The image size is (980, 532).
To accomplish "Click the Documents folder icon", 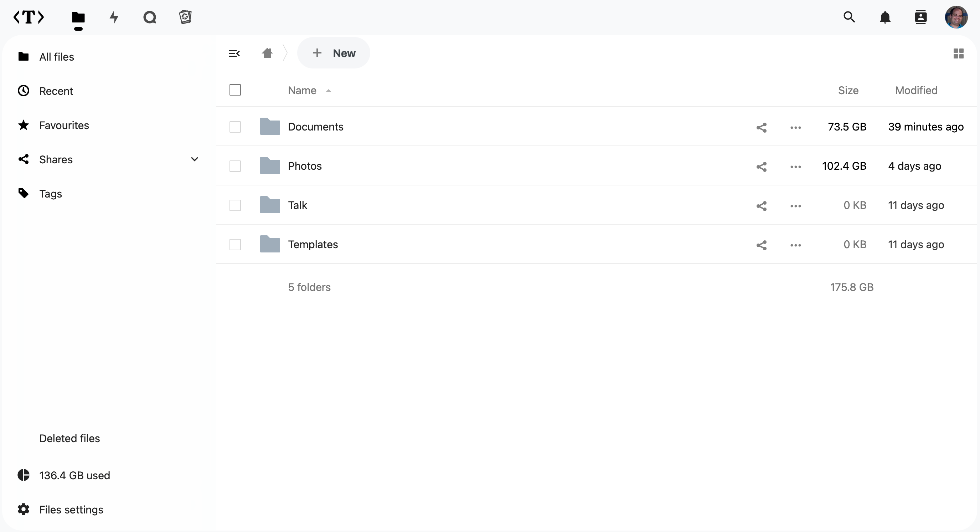I will [x=270, y=126].
